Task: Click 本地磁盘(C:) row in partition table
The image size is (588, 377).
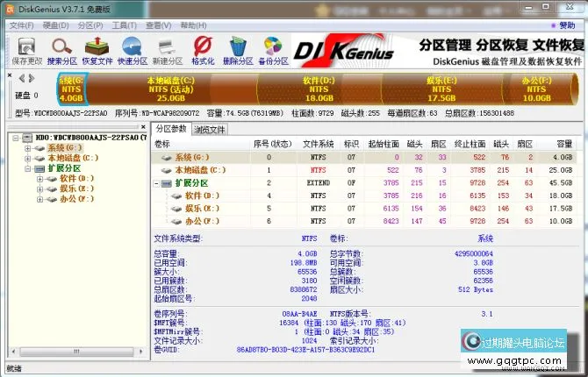Action: (363, 170)
